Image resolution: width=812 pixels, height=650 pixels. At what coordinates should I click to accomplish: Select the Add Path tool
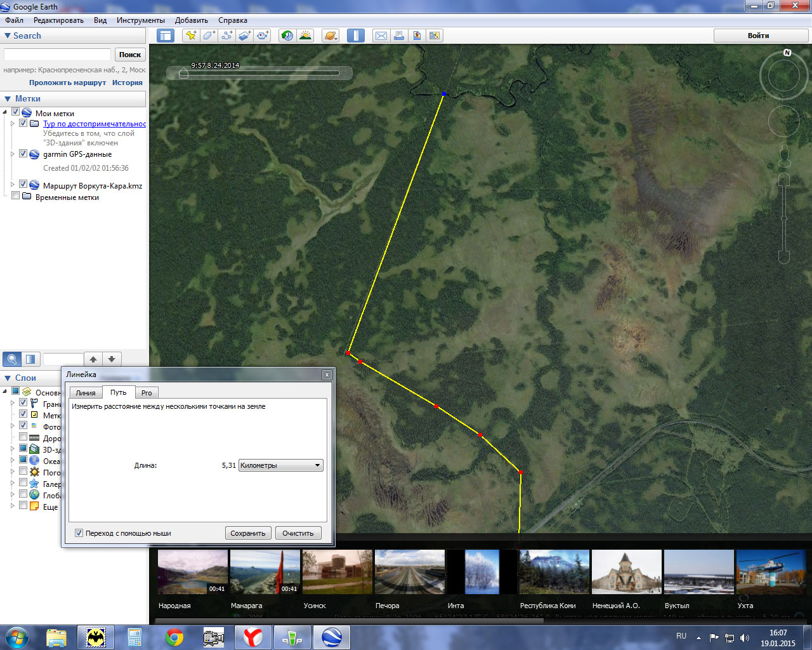tap(226, 36)
